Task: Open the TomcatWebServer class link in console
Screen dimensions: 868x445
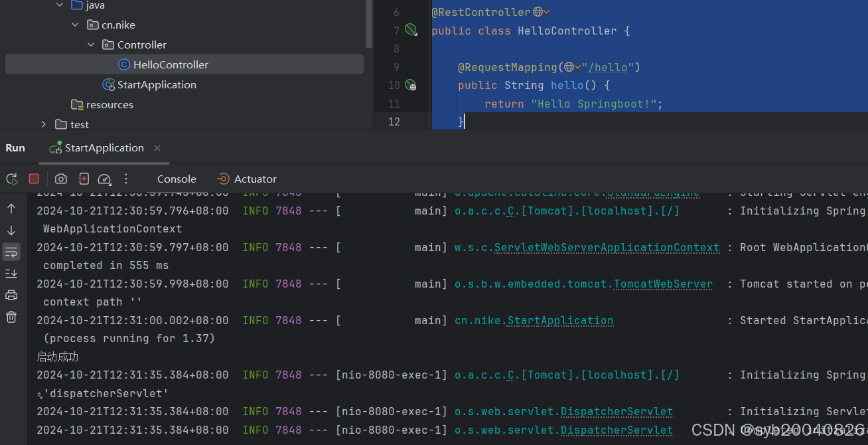Action: point(663,284)
